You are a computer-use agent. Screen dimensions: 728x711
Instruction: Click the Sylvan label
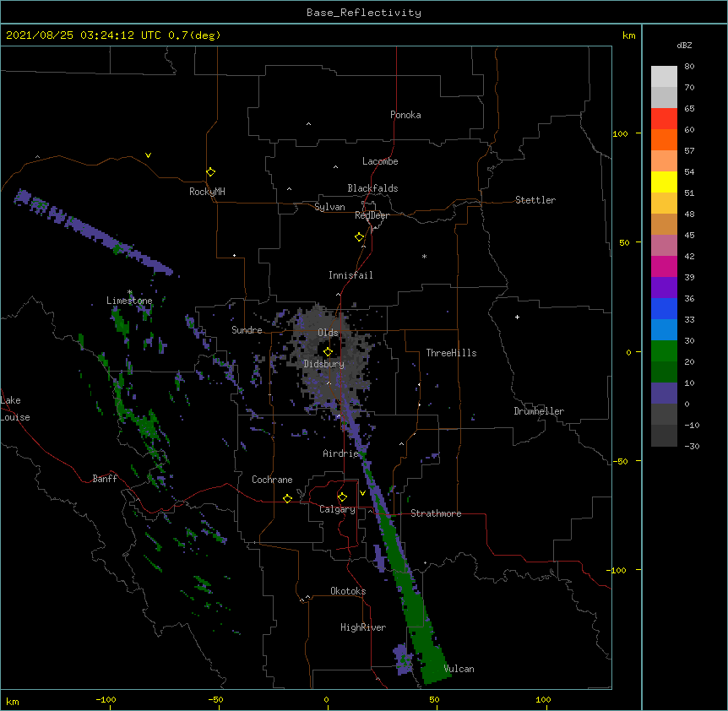click(329, 207)
